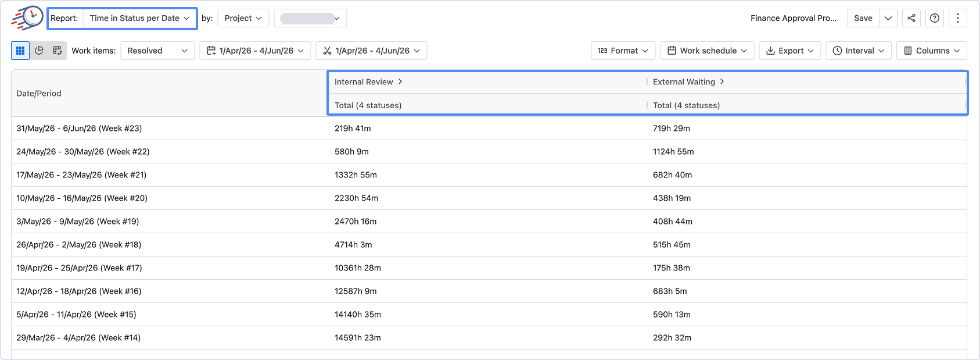The image size is (980, 360).
Task: Expand the External Waiting status group
Action: (x=722, y=81)
